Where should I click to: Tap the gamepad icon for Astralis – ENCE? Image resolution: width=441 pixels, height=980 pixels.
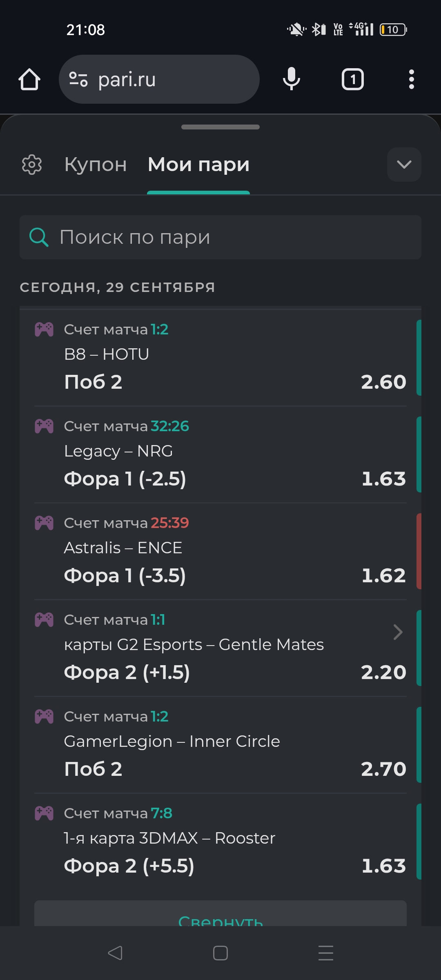tap(44, 523)
